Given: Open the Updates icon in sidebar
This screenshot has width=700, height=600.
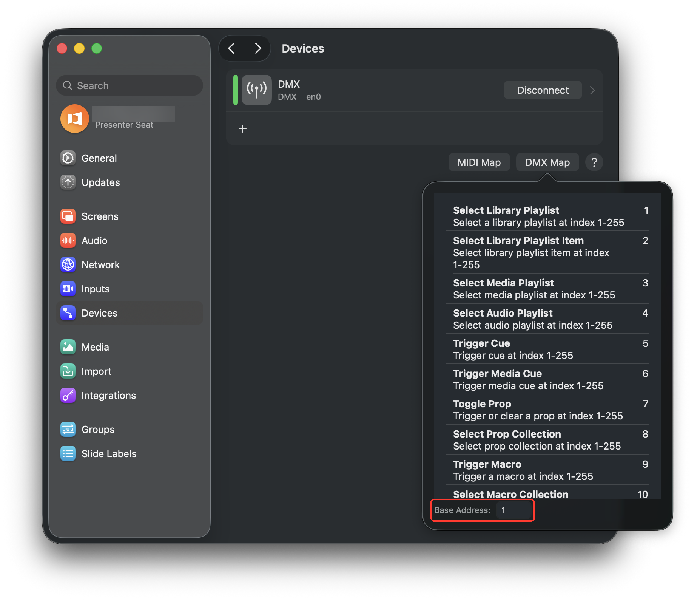Looking at the screenshot, I should coord(68,182).
